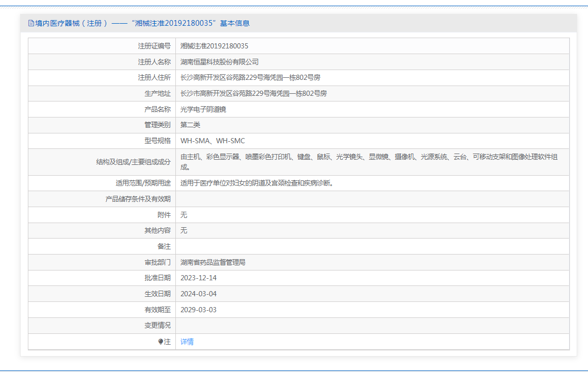Click the approval department 湖南省药品监督管理局

click(x=213, y=262)
